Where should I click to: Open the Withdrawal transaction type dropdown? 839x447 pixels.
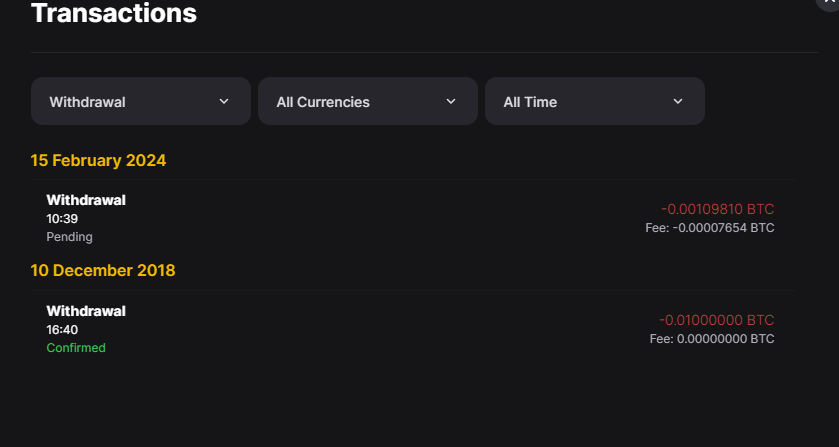(x=141, y=101)
